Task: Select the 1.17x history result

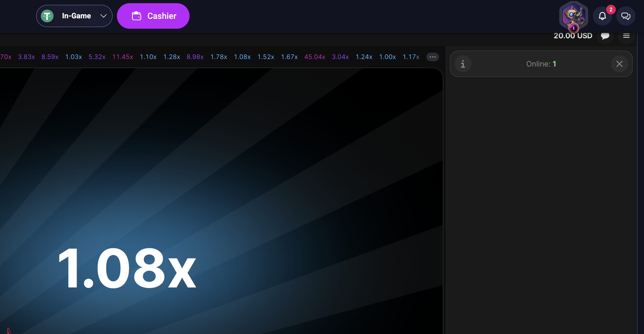Action: pos(411,57)
